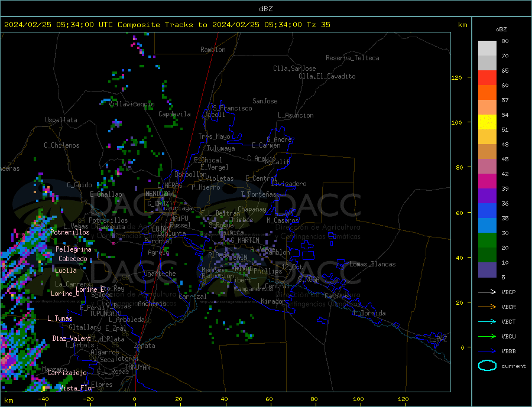Click the 'S_ROSA' map label
The image size is (532, 407).
point(309,279)
